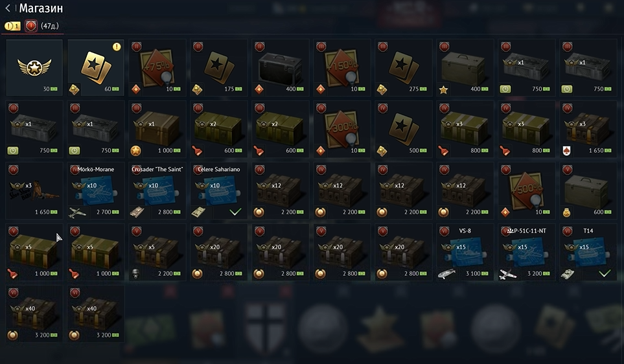
Task: Choose the first x40 crate costing 3 200
Action: pyautogui.click(x=34, y=314)
